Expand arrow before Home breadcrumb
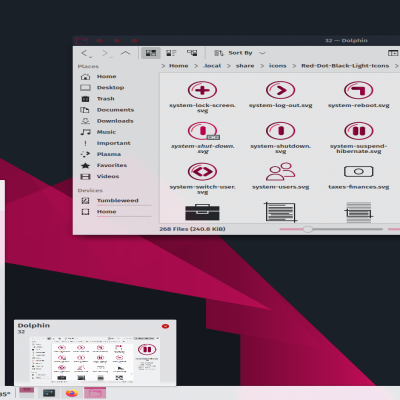The height and width of the screenshot is (400, 400). [163, 66]
